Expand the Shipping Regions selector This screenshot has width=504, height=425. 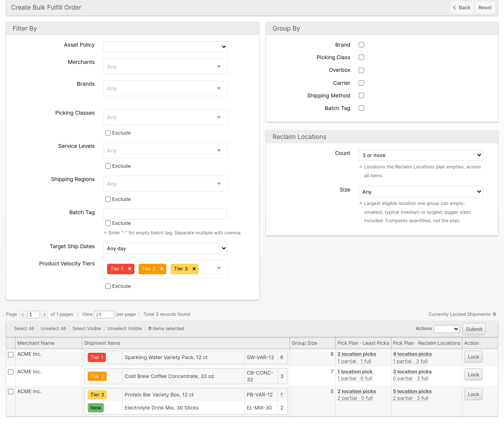tap(165, 184)
